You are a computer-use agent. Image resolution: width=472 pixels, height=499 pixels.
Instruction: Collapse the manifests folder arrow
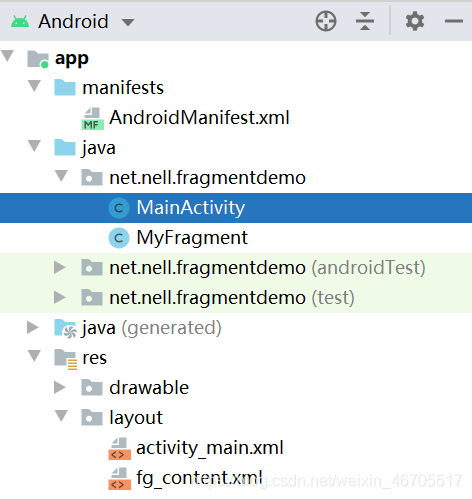coord(34,86)
